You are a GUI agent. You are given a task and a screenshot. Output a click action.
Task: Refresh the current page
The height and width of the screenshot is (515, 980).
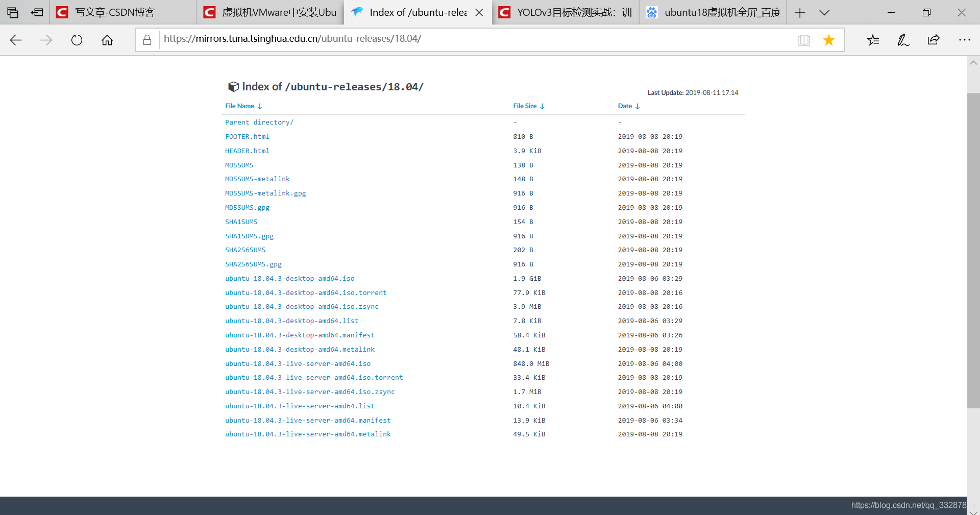click(77, 40)
